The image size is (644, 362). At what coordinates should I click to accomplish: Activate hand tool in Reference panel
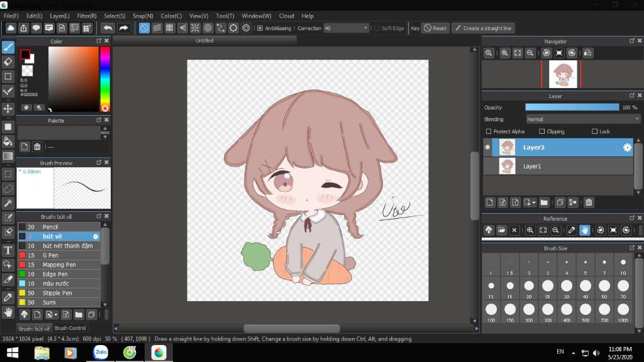tap(584, 230)
